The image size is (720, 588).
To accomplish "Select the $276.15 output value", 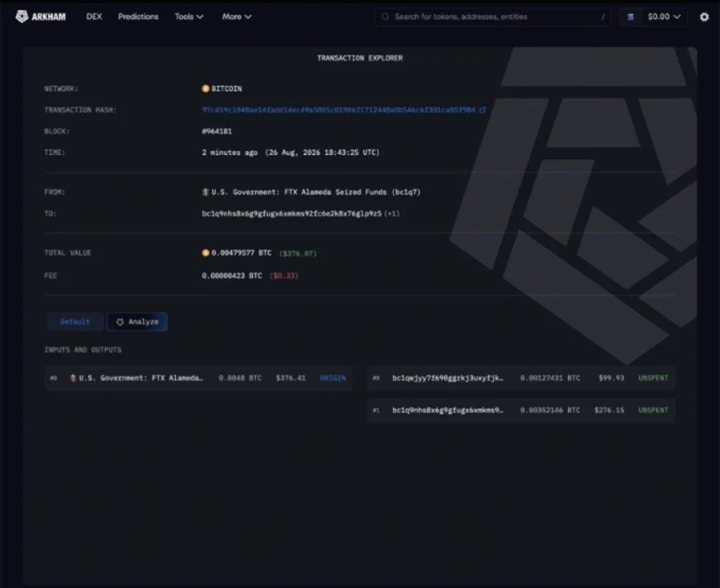I will 609,410.
